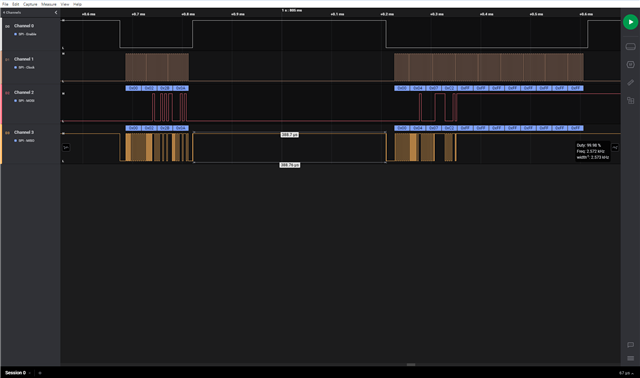Collapse the Channels sidebar with the chevron
This screenshot has width=640, height=378.
point(56,13)
